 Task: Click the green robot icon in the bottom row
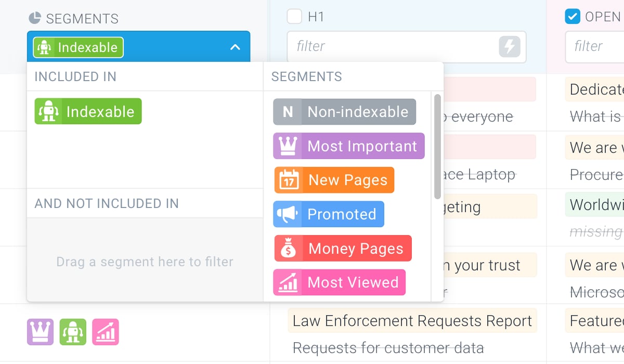pos(73,332)
